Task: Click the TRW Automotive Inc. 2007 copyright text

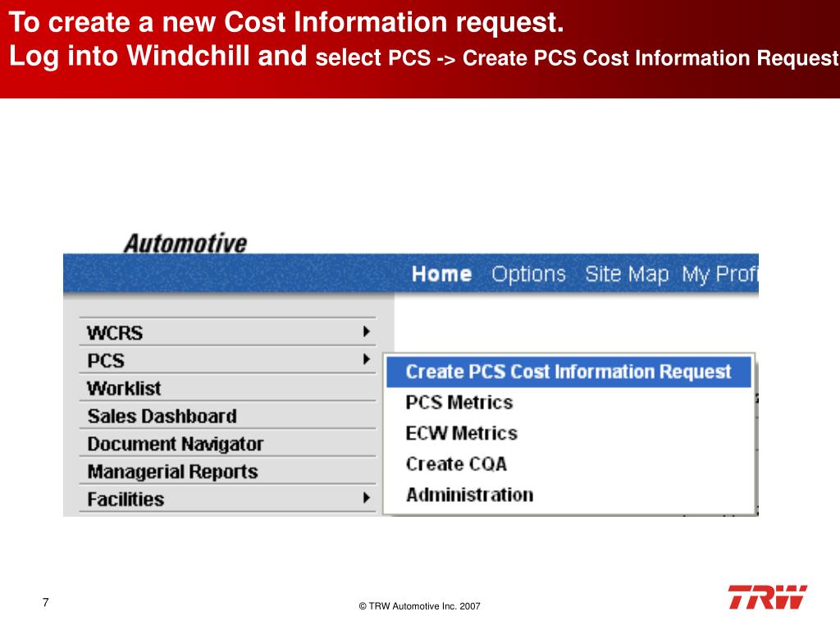Action: pos(419,606)
